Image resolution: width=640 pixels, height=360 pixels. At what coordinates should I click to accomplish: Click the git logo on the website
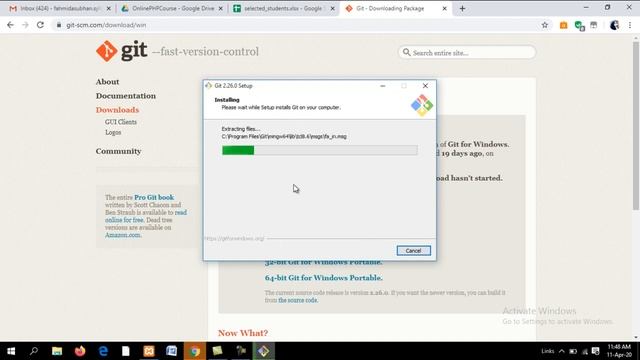click(121, 51)
